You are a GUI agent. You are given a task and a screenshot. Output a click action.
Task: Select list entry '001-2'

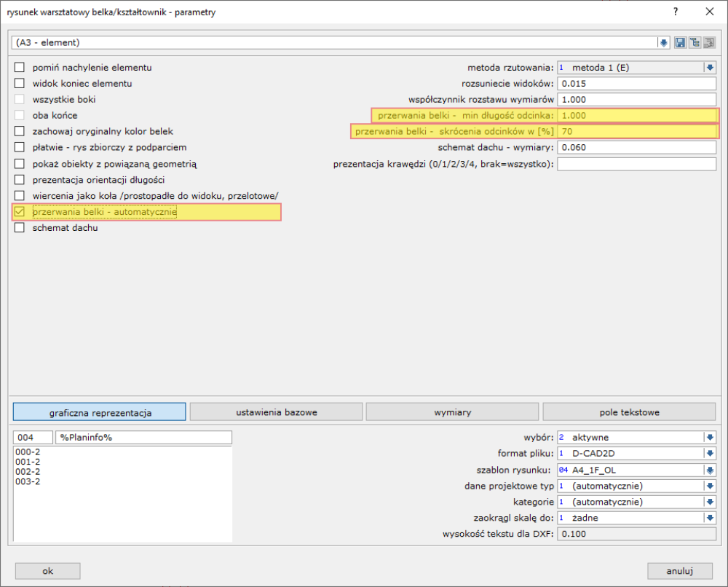(28, 462)
